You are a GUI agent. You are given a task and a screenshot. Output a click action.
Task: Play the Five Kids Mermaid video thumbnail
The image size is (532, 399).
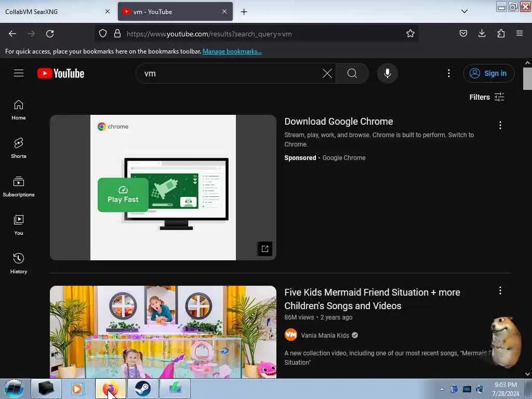pos(163,332)
